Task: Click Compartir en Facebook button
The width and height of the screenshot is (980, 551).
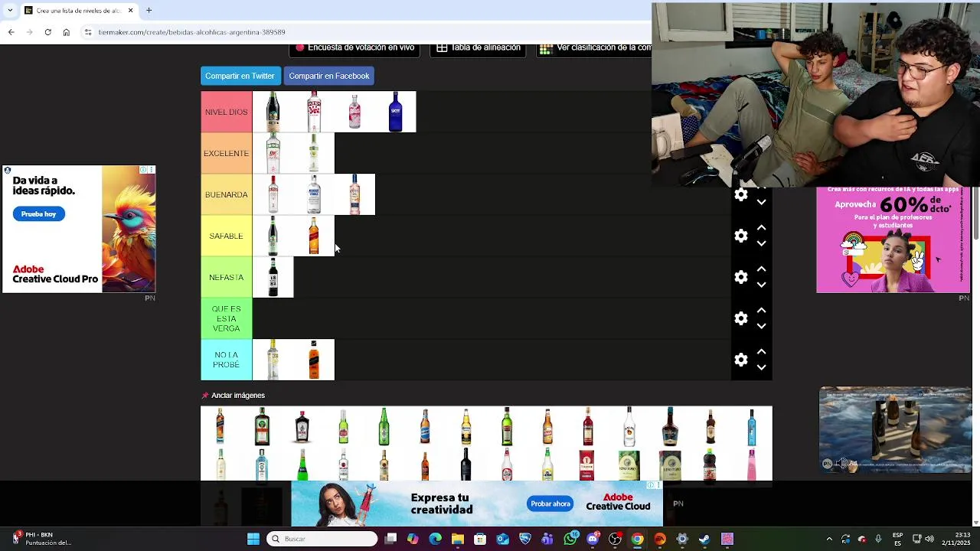Action: point(329,76)
